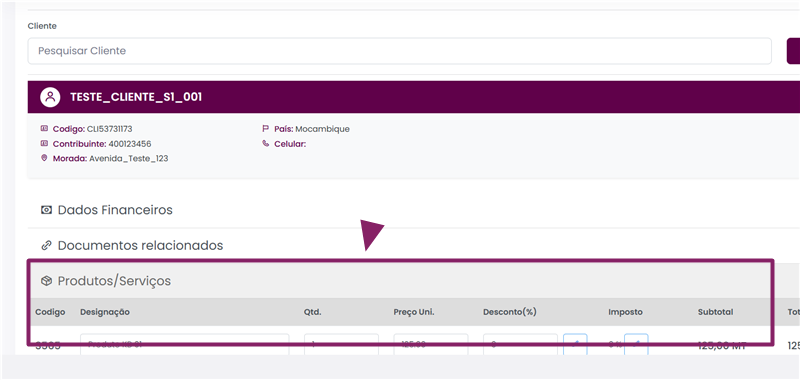This screenshot has height=380, width=800.
Task: Click the chain link icon beside Documentos relacionados
Action: pos(46,245)
